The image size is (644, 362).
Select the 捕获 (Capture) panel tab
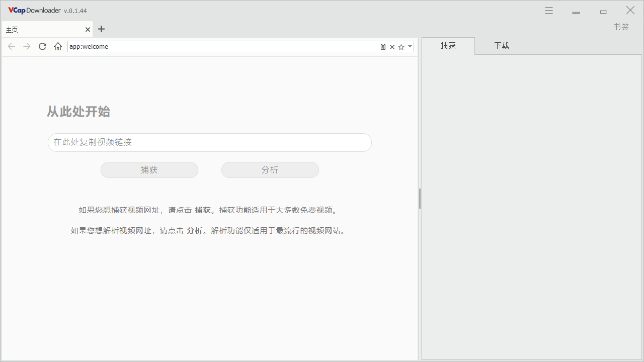click(x=448, y=45)
